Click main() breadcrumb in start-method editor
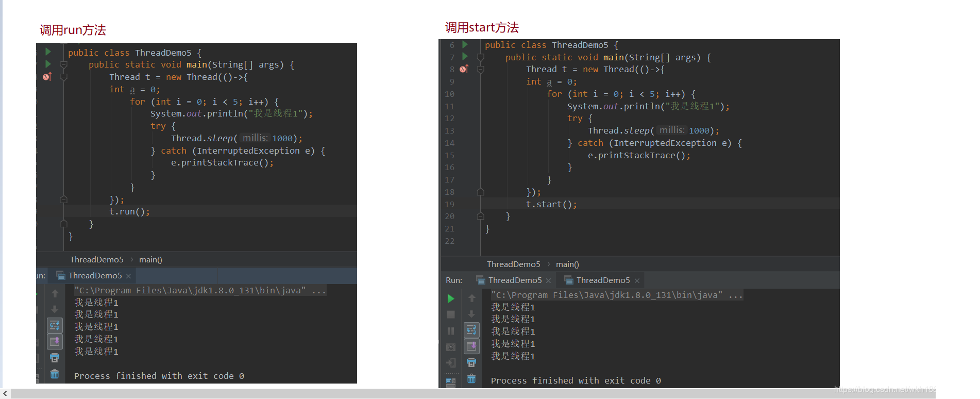The image size is (980, 399). 567,264
